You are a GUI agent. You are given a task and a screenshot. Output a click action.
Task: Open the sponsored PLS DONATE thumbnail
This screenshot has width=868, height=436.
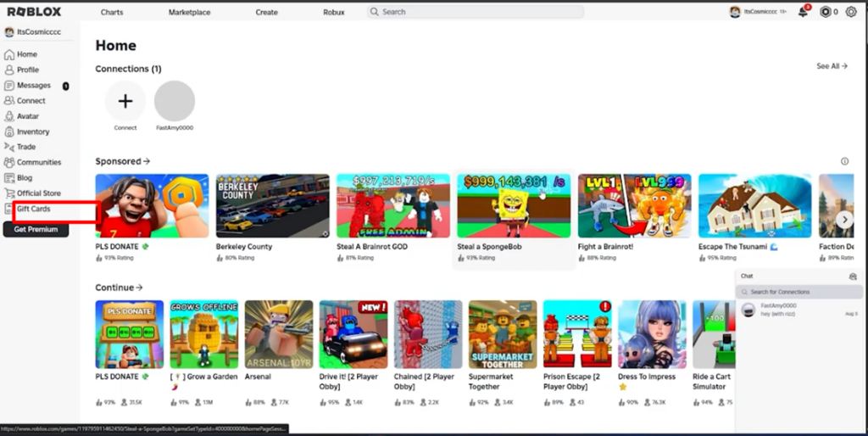(x=153, y=205)
